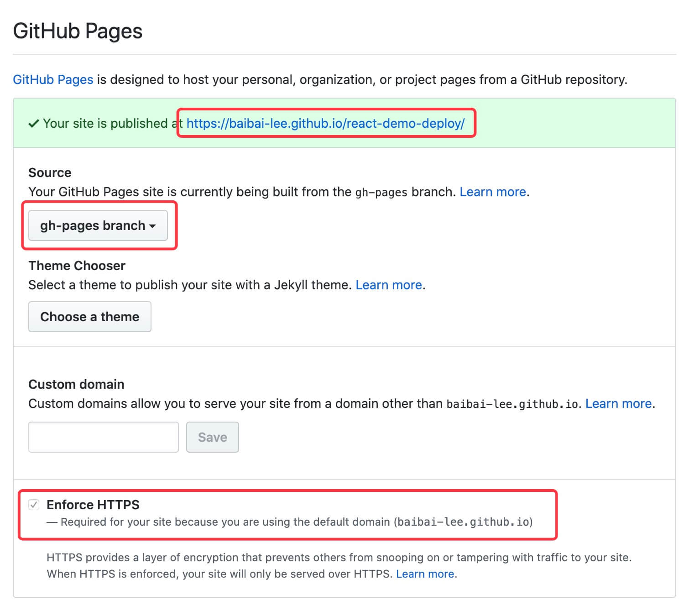The image size is (689, 616).
Task: Open Learn more link about HTTPS enforcement
Action: click(425, 574)
